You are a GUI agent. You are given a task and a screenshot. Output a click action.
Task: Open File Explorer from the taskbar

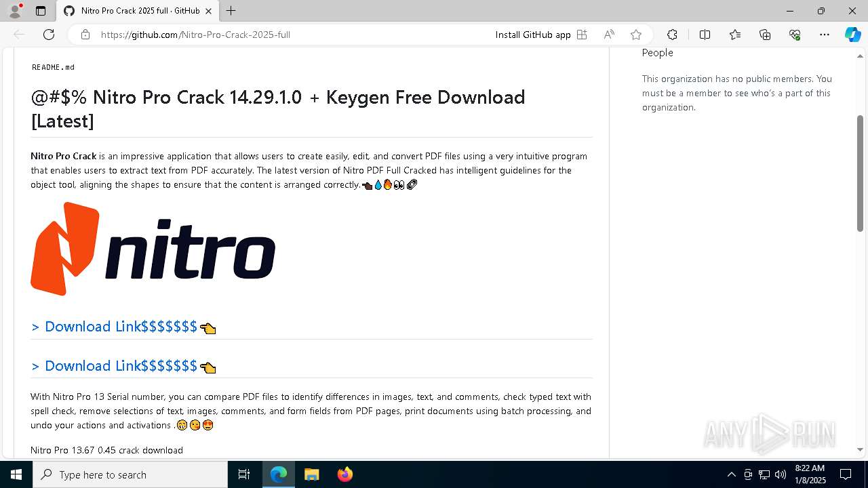pos(311,474)
